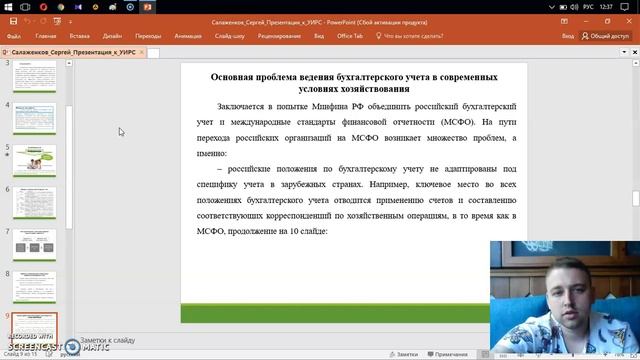
Task: Click the 'Заметки к слайду' notes field
Action: point(108,340)
